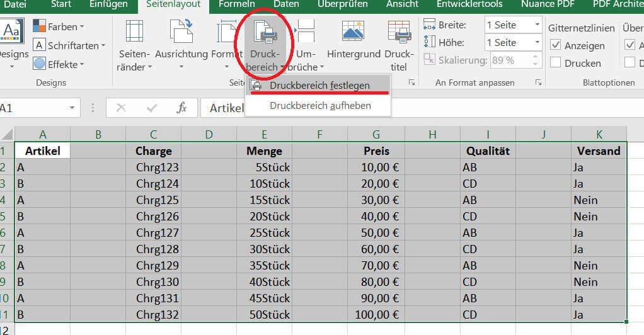644x335 pixels.
Task: Switch to the Einfügen tab
Action: (108, 4)
